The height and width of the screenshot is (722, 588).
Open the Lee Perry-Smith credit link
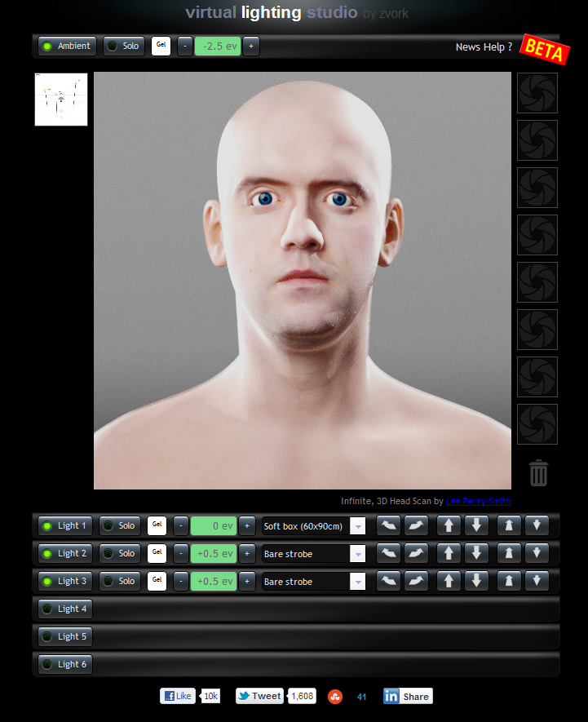478,501
